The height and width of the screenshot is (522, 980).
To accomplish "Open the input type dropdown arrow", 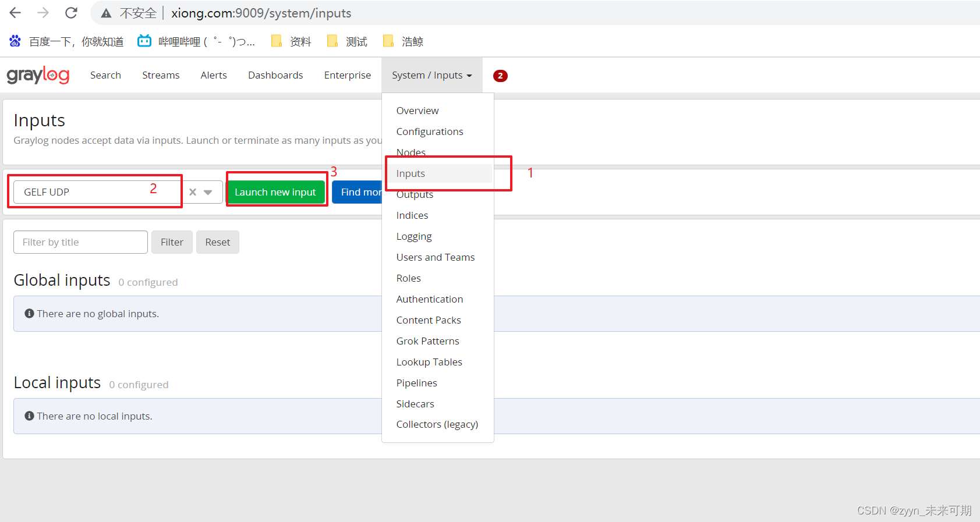I will [208, 192].
